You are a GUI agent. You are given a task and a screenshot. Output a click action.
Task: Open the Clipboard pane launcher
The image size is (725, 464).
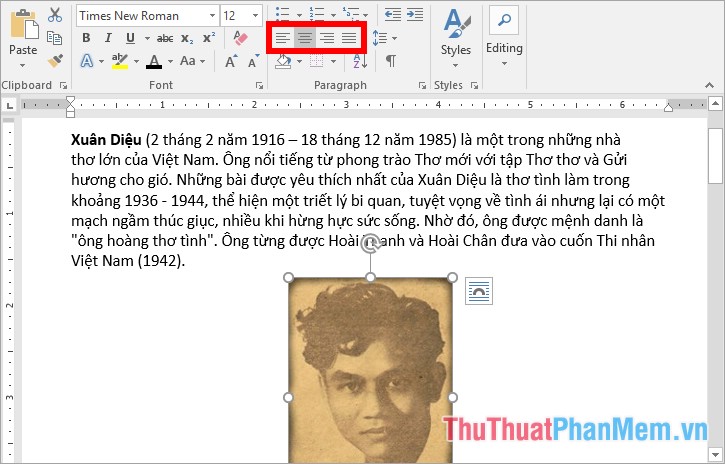point(63,85)
